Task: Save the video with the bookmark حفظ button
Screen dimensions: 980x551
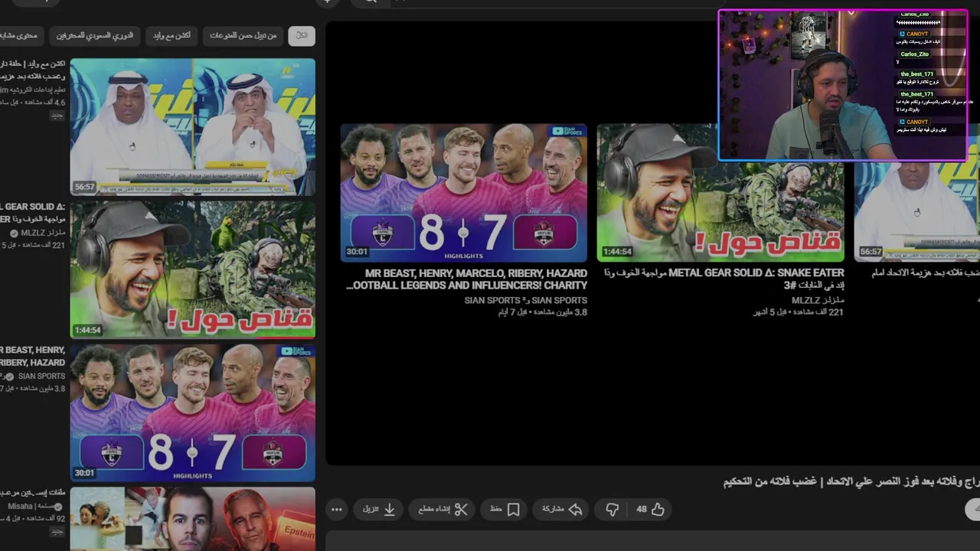Action: (504, 509)
